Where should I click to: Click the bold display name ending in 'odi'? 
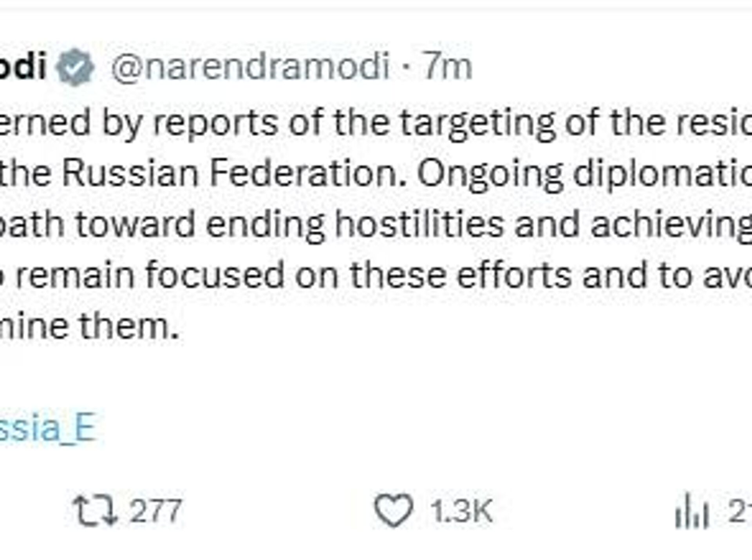click(23, 67)
